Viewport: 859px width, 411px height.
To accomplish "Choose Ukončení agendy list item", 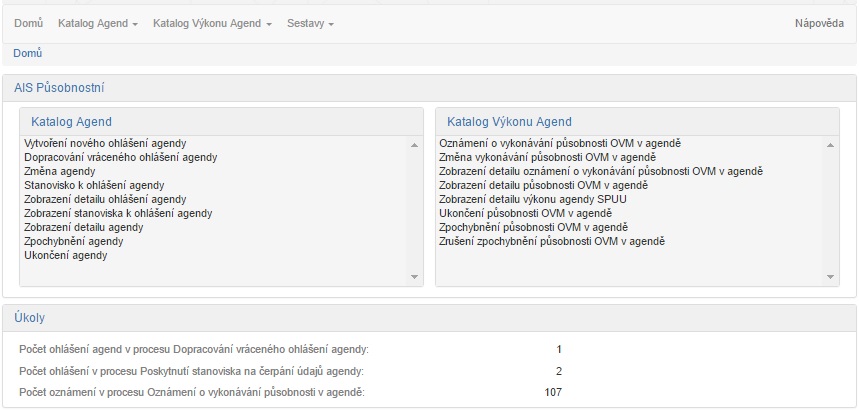I will pos(66,256).
